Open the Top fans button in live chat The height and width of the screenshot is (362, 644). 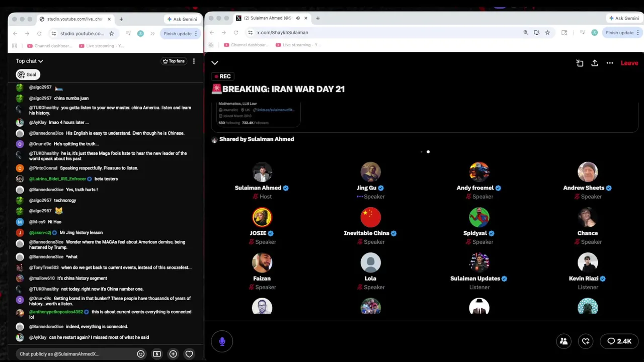174,61
